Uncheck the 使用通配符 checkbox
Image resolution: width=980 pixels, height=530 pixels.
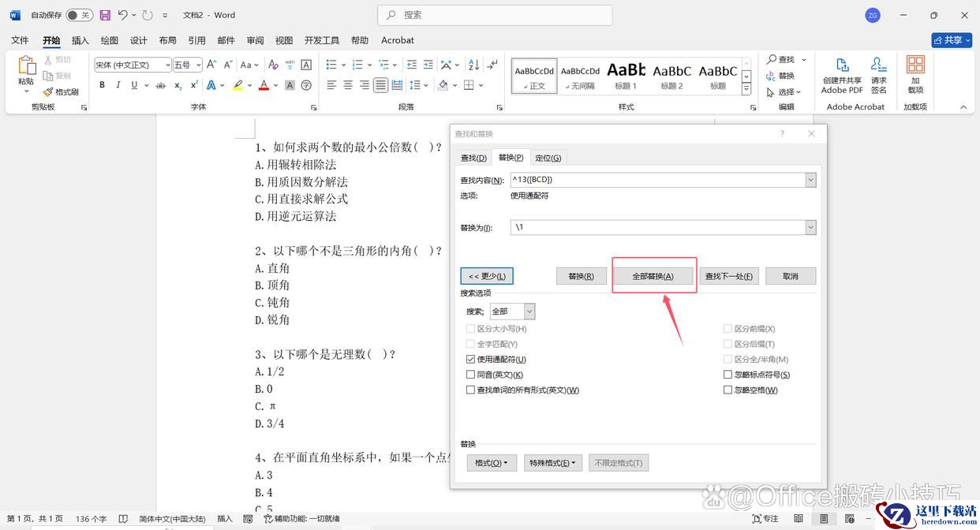[x=471, y=360]
